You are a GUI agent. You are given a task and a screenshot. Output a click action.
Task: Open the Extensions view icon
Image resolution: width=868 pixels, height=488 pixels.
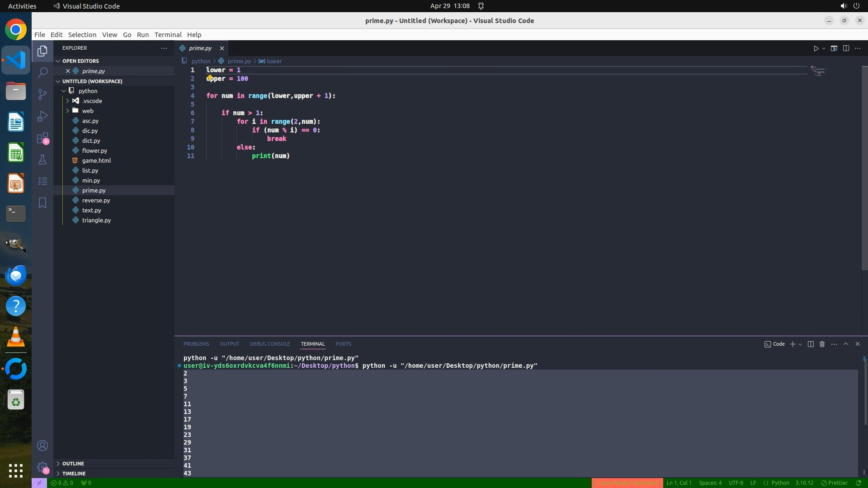point(42,138)
